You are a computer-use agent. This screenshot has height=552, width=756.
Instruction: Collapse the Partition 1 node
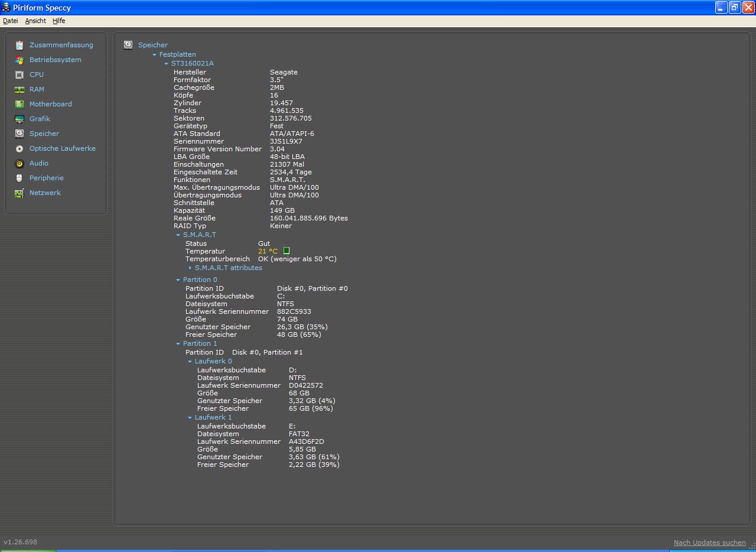click(x=178, y=343)
